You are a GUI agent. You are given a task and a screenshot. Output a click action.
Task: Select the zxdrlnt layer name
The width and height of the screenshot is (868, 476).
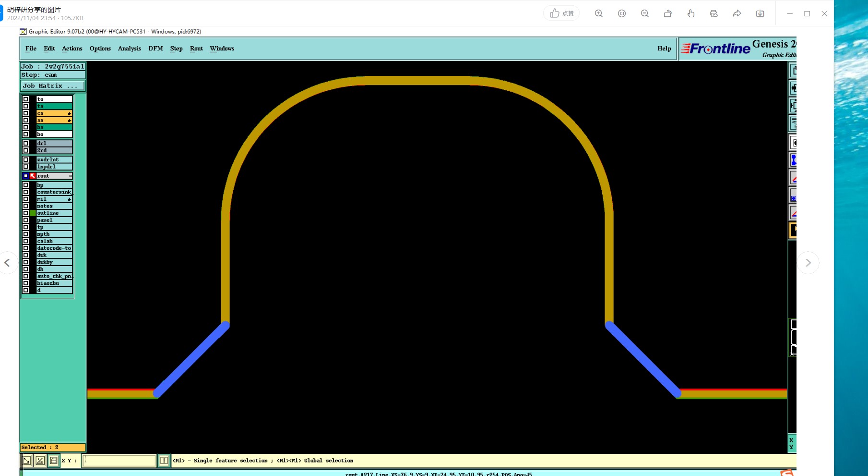(54, 159)
